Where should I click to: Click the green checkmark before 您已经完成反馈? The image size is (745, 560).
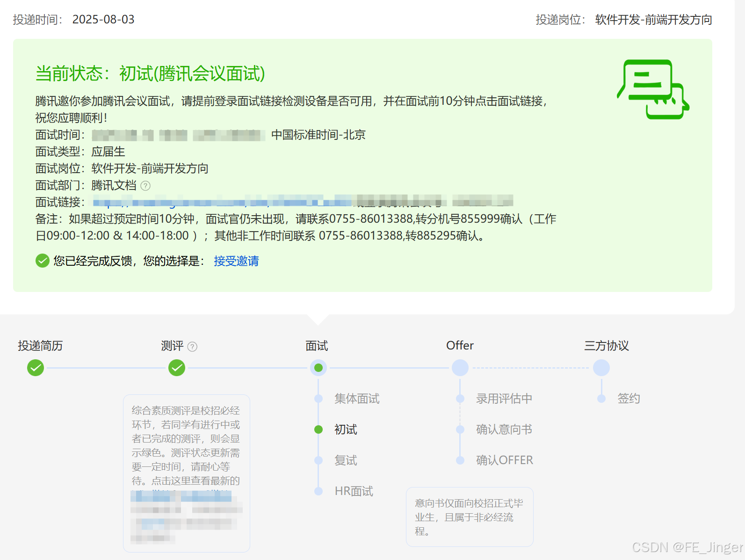[43, 261]
